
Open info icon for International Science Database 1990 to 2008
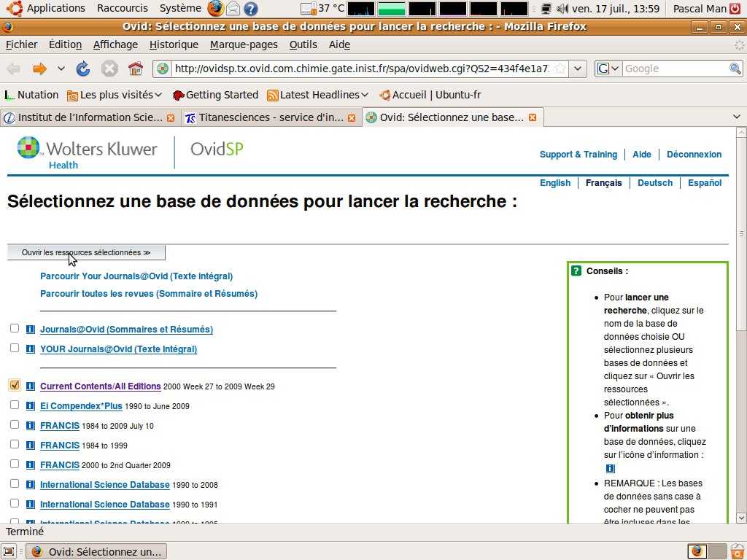click(31, 484)
